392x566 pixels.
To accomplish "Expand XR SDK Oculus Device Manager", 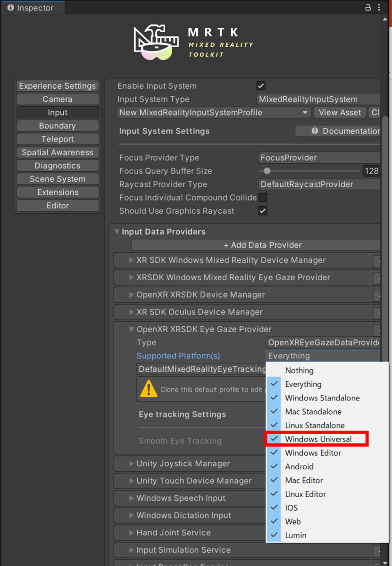I will (x=132, y=312).
